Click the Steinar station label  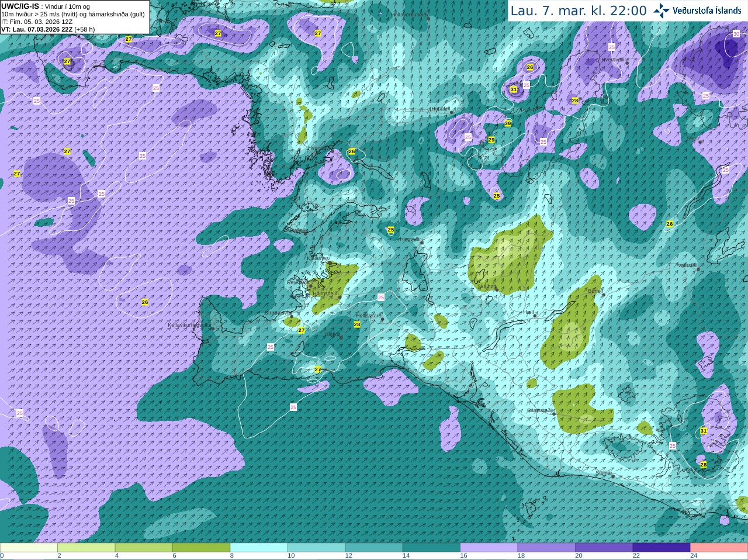pyautogui.click(x=604, y=473)
